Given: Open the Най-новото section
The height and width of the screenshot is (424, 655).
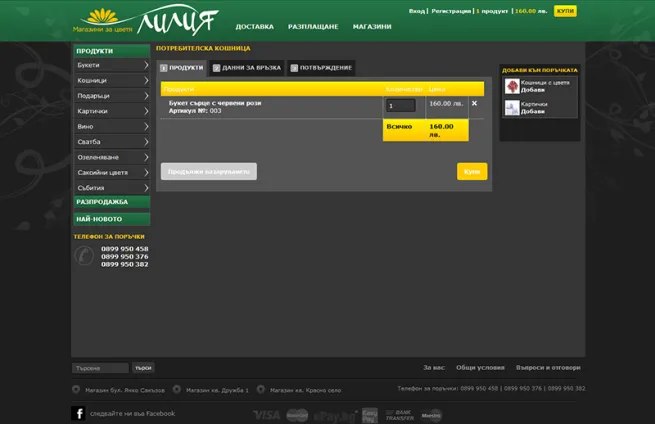Looking at the screenshot, I should click(112, 219).
